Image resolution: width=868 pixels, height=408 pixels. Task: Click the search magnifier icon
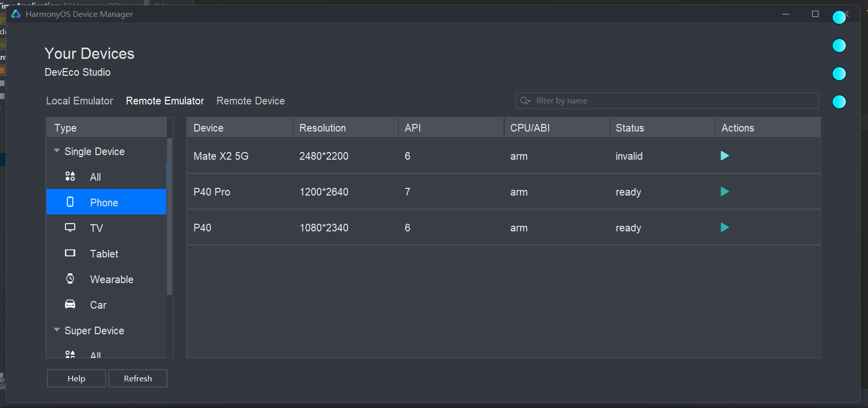[x=525, y=101]
